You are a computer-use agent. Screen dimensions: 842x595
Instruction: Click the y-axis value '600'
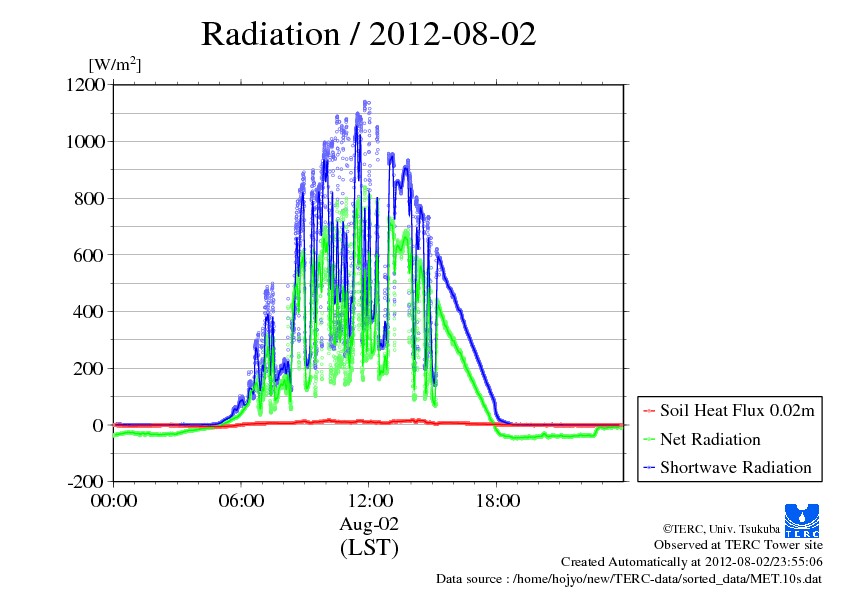pos(89,255)
